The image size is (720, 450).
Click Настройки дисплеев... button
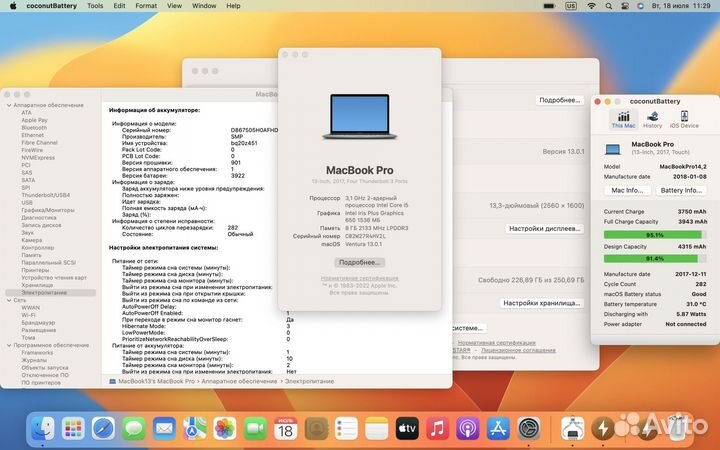pos(544,228)
